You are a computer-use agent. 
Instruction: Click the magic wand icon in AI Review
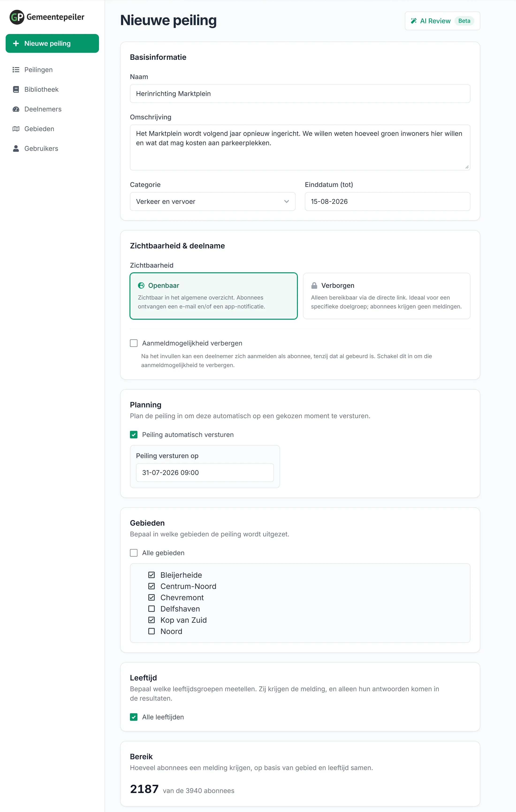pyautogui.click(x=414, y=21)
